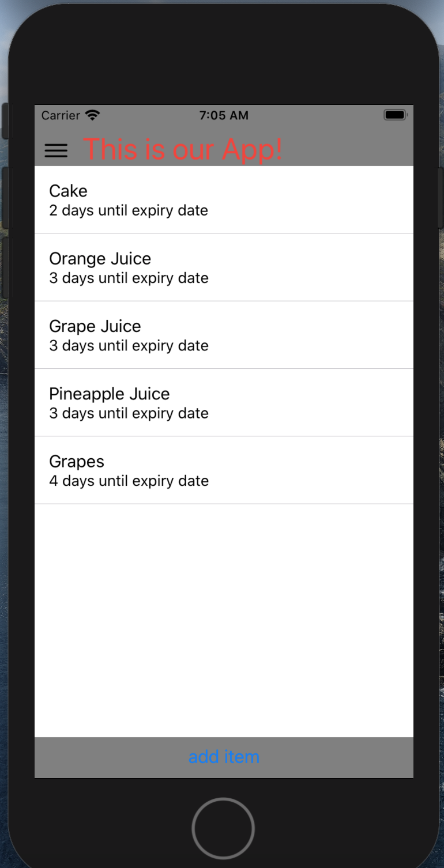Tap the Cake item title text

point(68,191)
